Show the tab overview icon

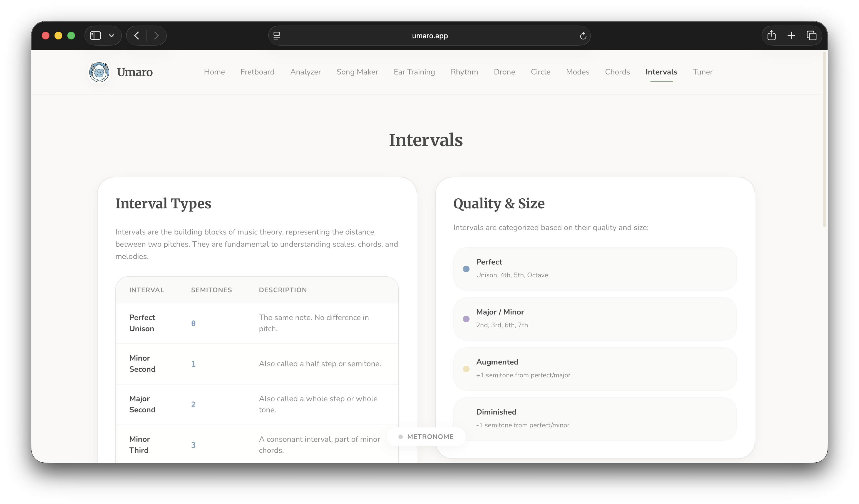811,36
